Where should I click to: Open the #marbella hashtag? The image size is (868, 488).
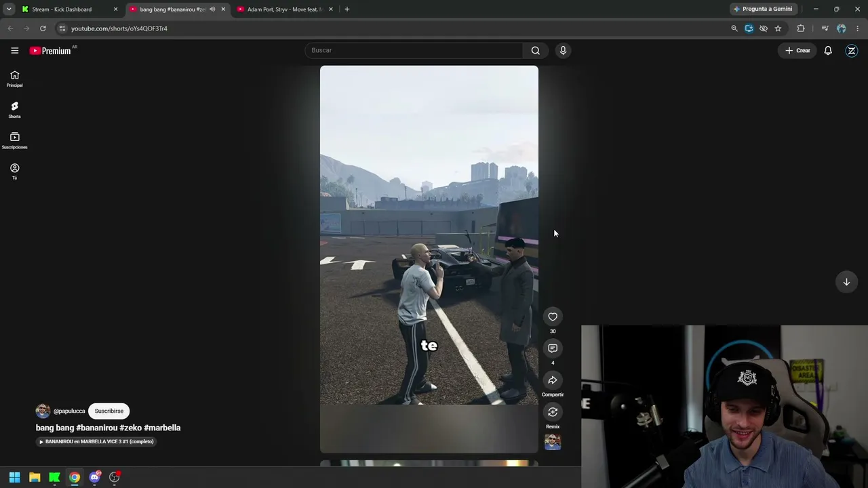[162, 428]
